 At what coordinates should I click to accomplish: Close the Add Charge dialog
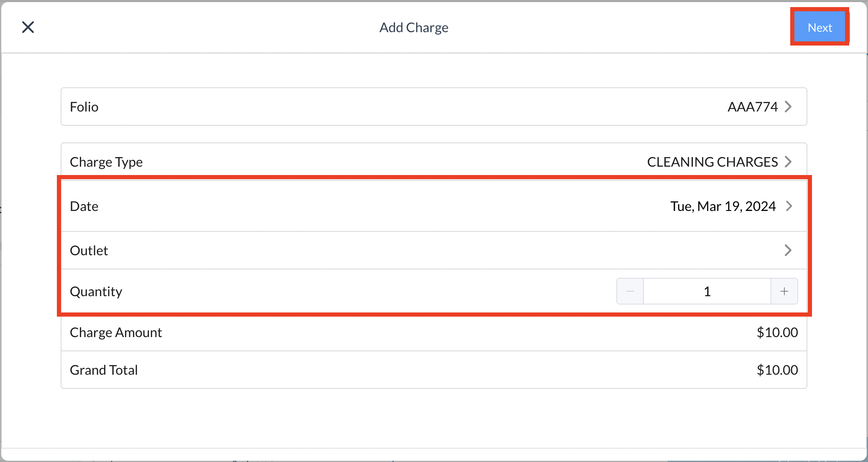(x=28, y=28)
